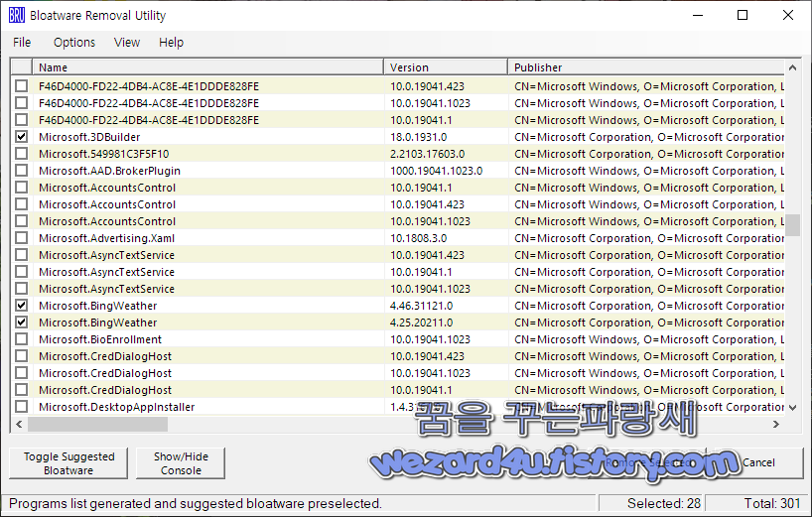The height and width of the screenshot is (517, 812).
Task: Click the horizontal scrollbar thumb
Action: (x=97, y=425)
